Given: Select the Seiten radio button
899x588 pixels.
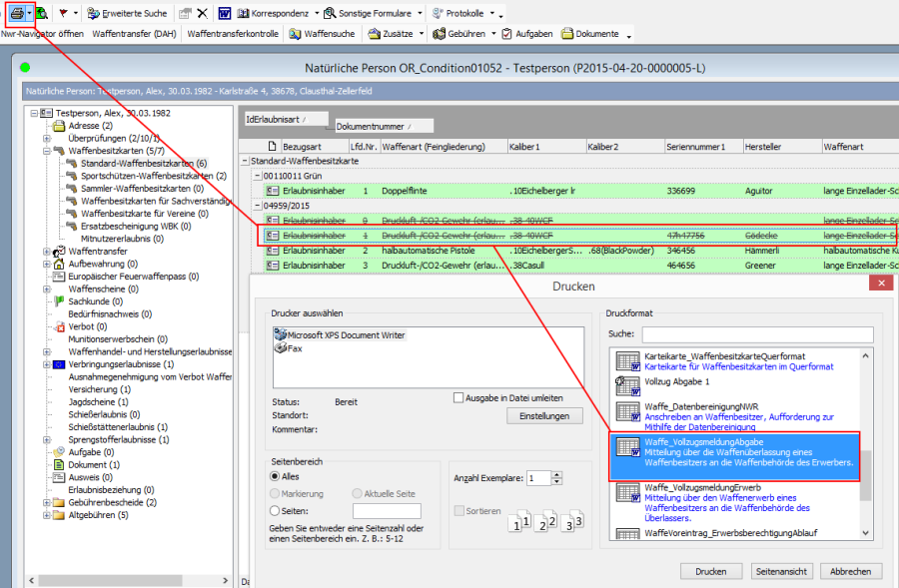Looking at the screenshot, I should point(275,510).
